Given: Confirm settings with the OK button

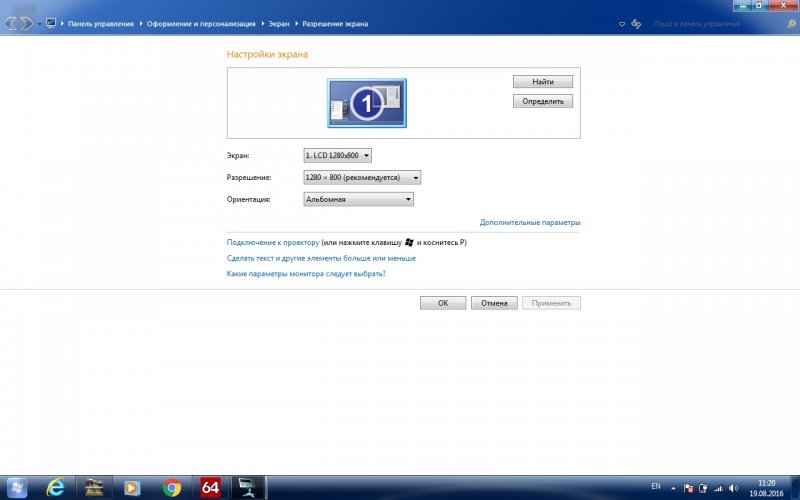Looking at the screenshot, I should tap(443, 303).
